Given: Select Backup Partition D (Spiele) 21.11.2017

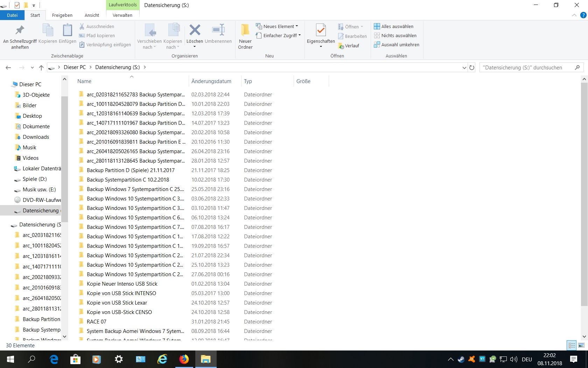Looking at the screenshot, I should (x=131, y=170).
